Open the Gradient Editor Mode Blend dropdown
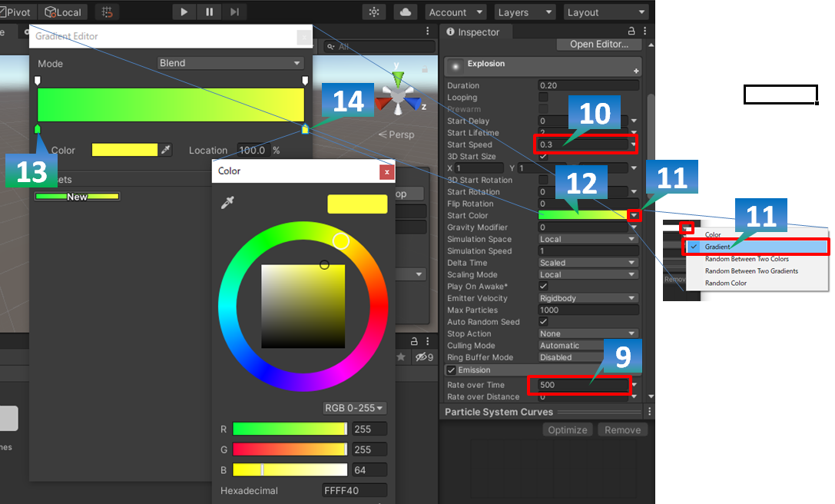The width and height of the screenshot is (835, 504). click(x=230, y=63)
